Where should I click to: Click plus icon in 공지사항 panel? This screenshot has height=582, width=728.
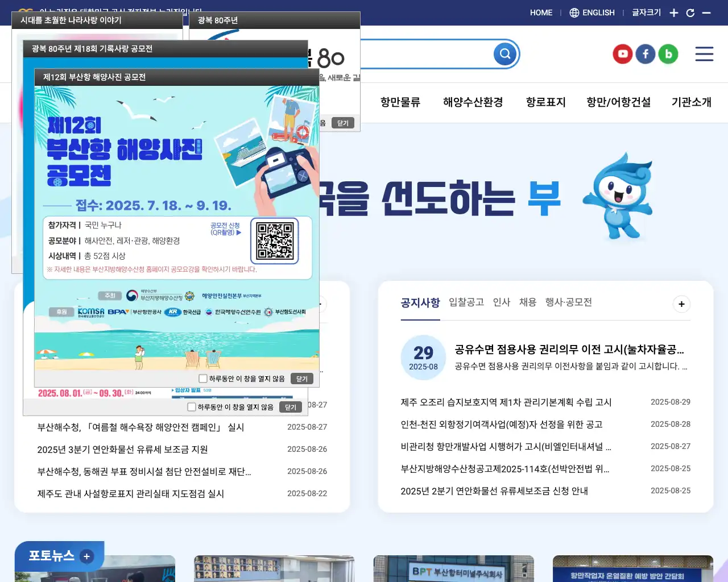coord(681,304)
